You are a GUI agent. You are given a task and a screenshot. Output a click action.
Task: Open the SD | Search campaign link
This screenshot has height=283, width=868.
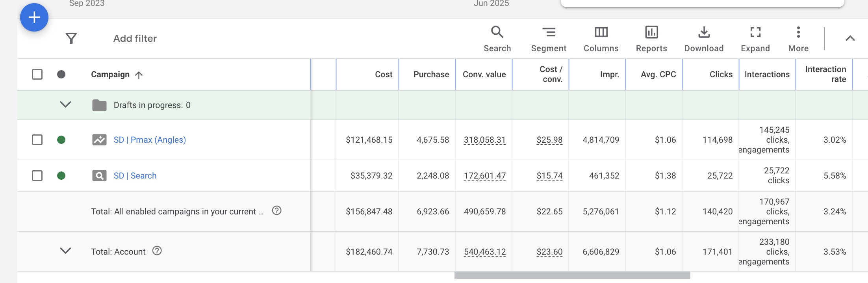[x=135, y=176]
